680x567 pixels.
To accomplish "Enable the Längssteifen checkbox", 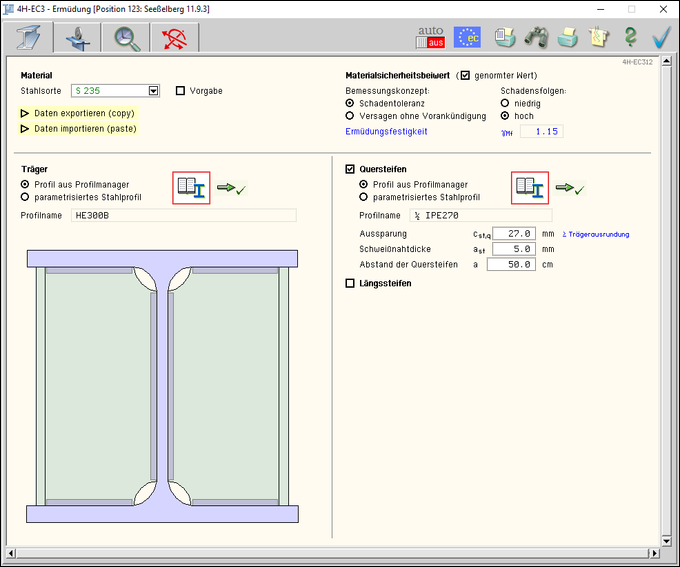I will (350, 283).
